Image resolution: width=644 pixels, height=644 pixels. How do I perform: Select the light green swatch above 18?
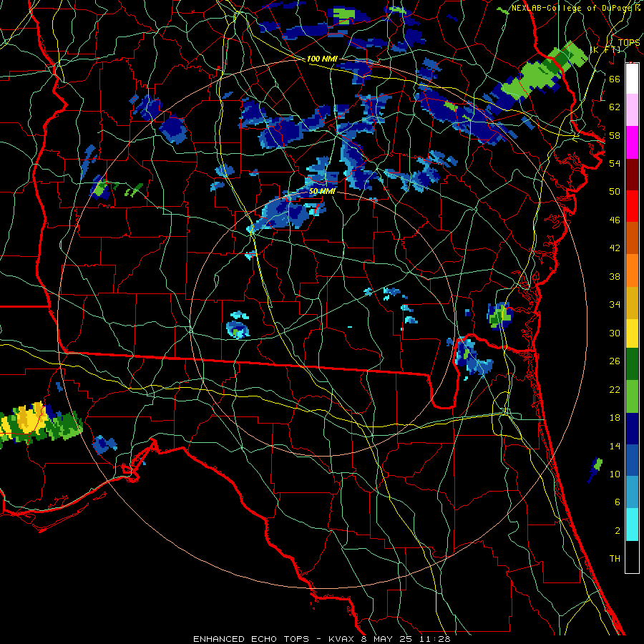pyautogui.click(x=632, y=396)
